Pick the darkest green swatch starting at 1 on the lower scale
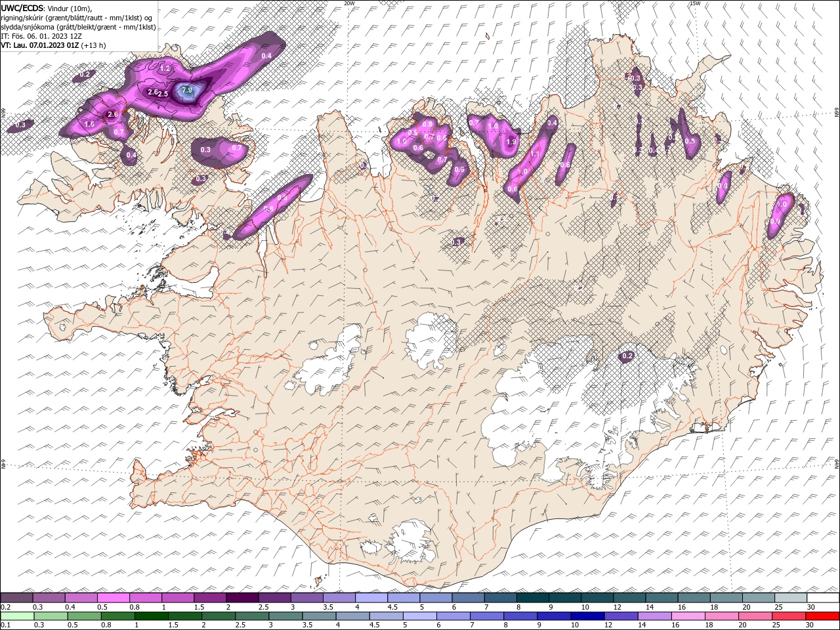The height and width of the screenshot is (630, 840). pyautogui.click(x=150, y=616)
